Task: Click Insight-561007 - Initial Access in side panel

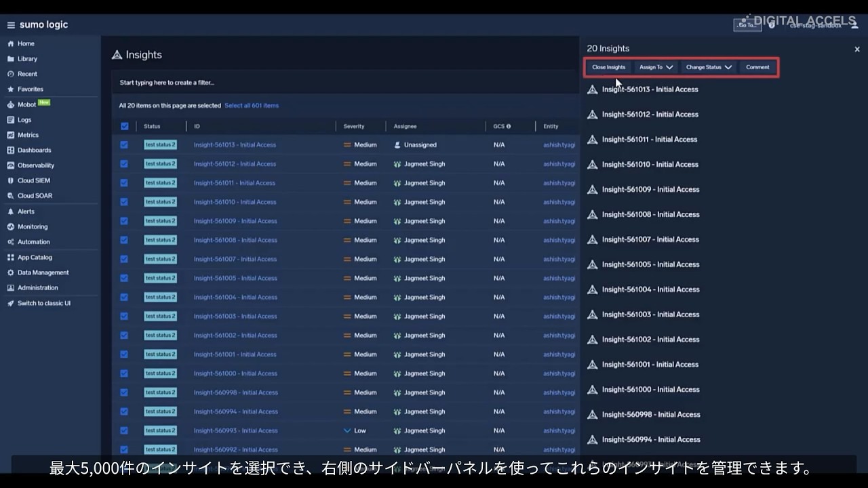Action: click(x=650, y=239)
